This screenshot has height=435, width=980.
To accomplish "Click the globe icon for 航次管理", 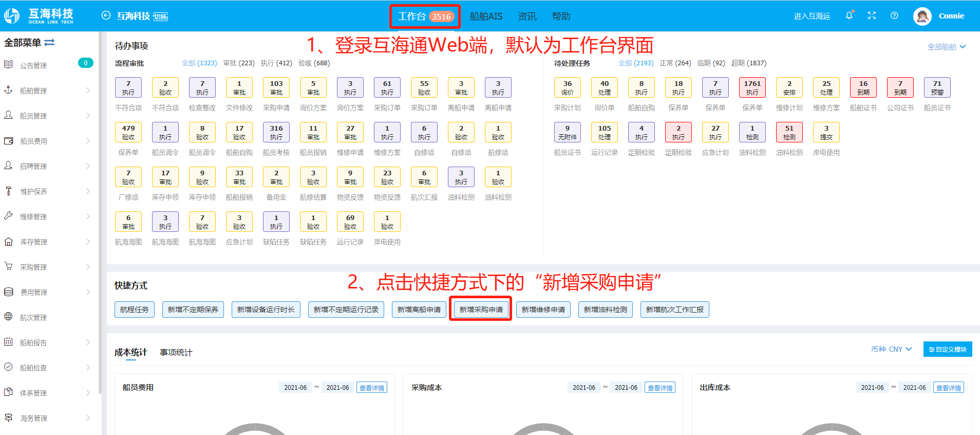I will 8,317.
